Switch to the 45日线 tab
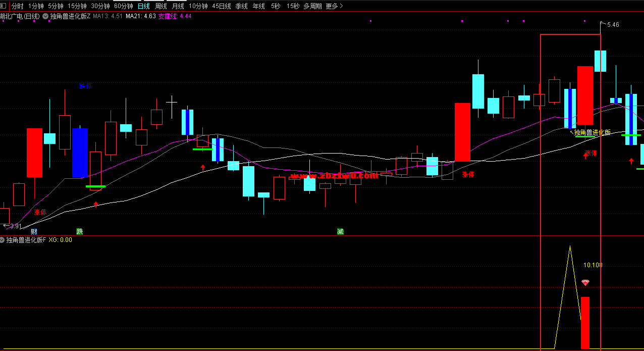This screenshot has height=351, width=644. (x=222, y=6)
